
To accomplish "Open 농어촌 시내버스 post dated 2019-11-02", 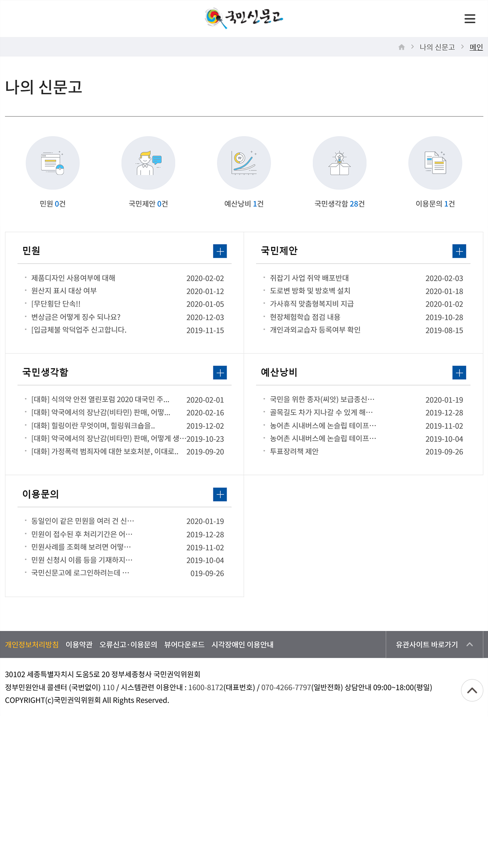I will coord(323,426).
